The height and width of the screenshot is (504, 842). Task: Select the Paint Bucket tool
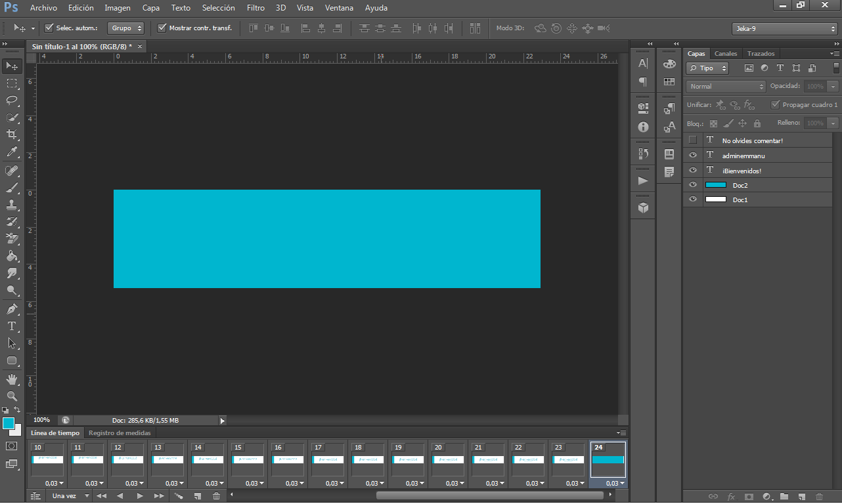[12, 256]
